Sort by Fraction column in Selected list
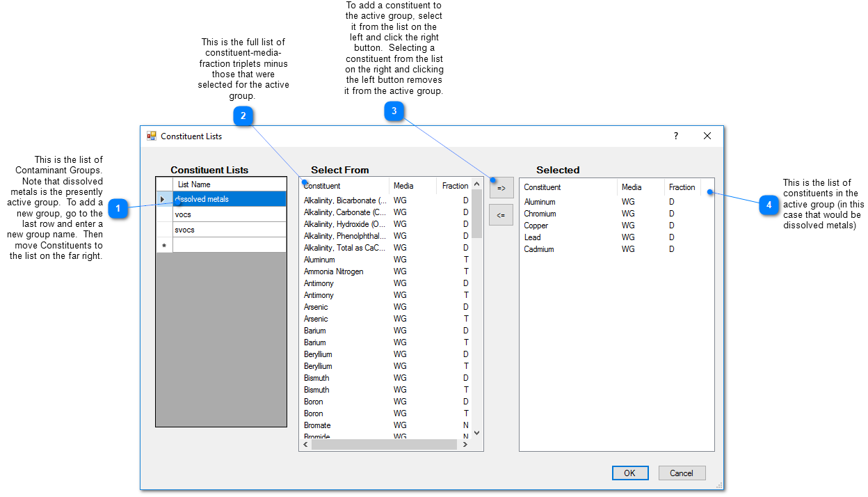The image size is (868, 497). [x=682, y=187]
